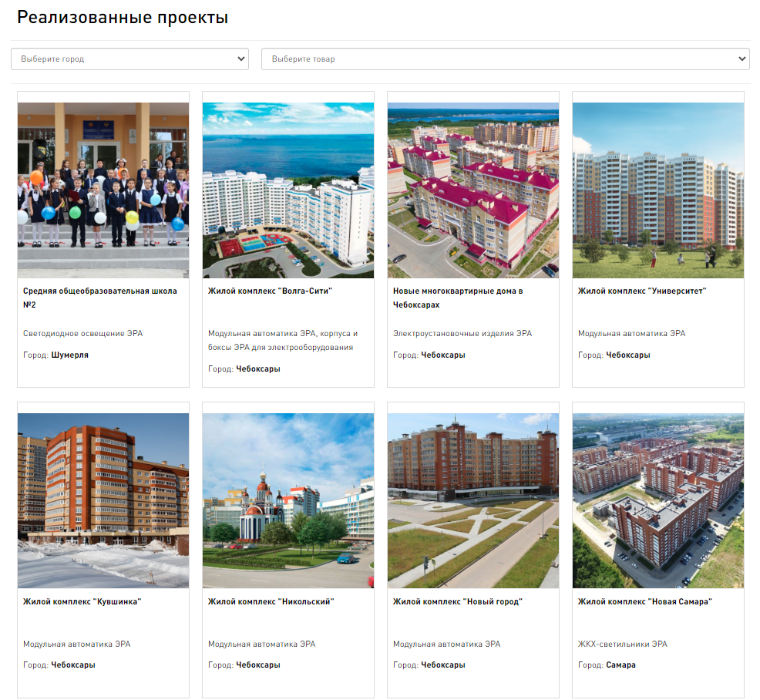Viewport: 760px width, 700px height.
Task: Click the chevron arrow of the product selector
Action: (x=742, y=59)
